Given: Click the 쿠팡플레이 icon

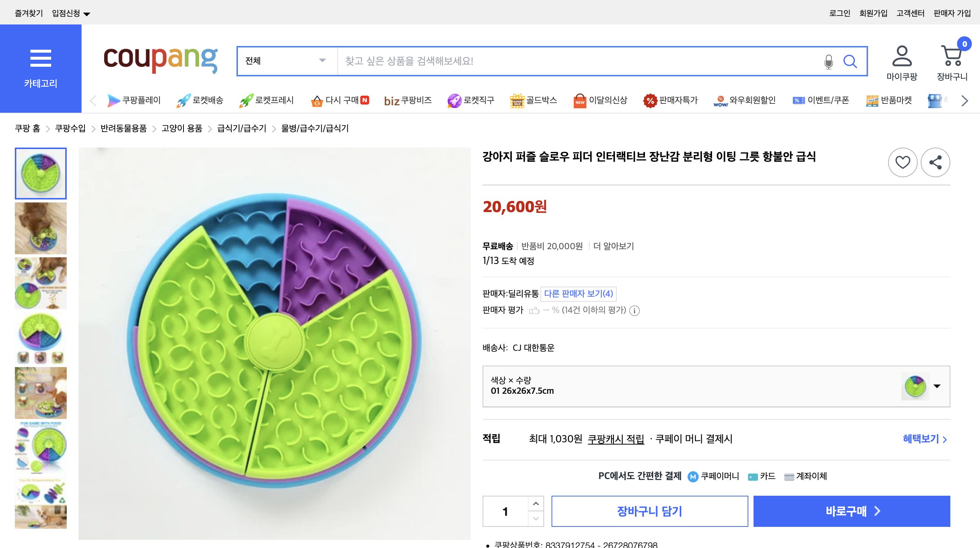Looking at the screenshot, I should pos(134,100).
